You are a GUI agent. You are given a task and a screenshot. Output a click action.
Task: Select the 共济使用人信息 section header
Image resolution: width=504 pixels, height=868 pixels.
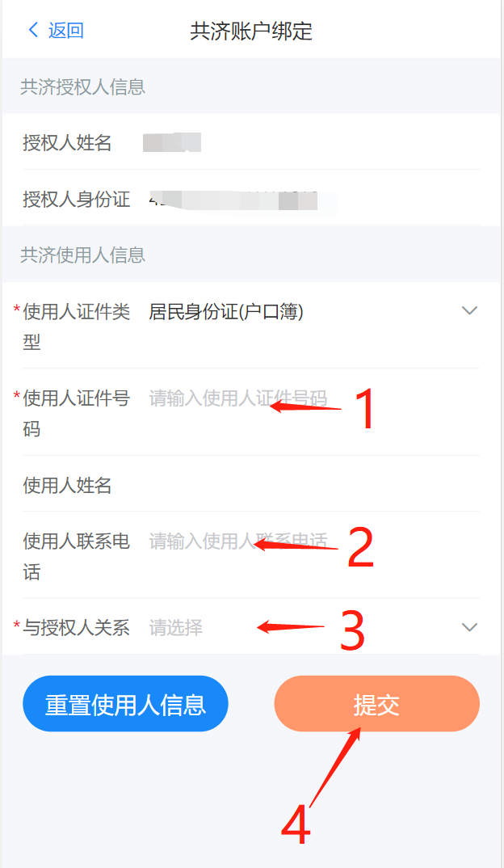(83, 255)
